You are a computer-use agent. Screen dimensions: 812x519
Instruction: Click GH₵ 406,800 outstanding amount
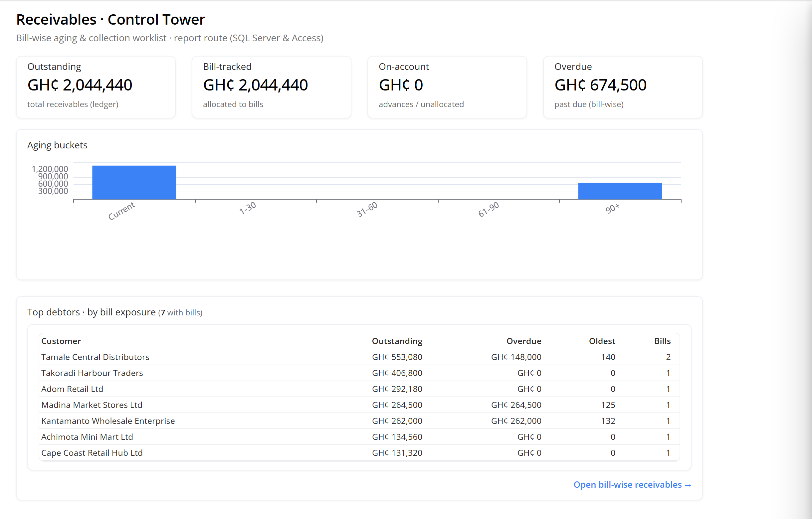click(397, 373)
